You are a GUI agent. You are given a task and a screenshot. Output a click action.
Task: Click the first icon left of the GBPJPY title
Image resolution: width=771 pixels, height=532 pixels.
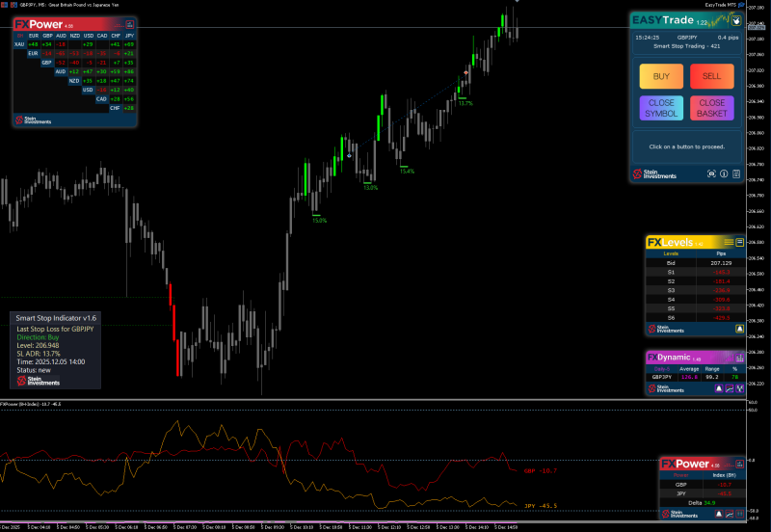4,5
